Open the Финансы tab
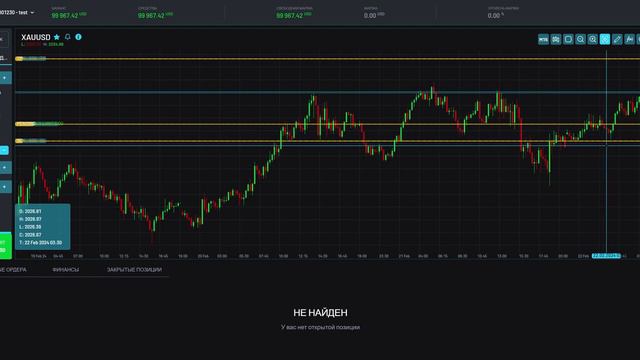This screenshot has height=360, width=640. coord(66,270)
